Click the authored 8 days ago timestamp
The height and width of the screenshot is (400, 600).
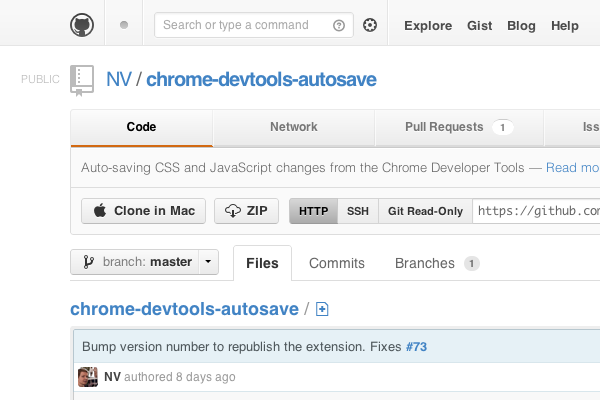[x=180, y=377]
